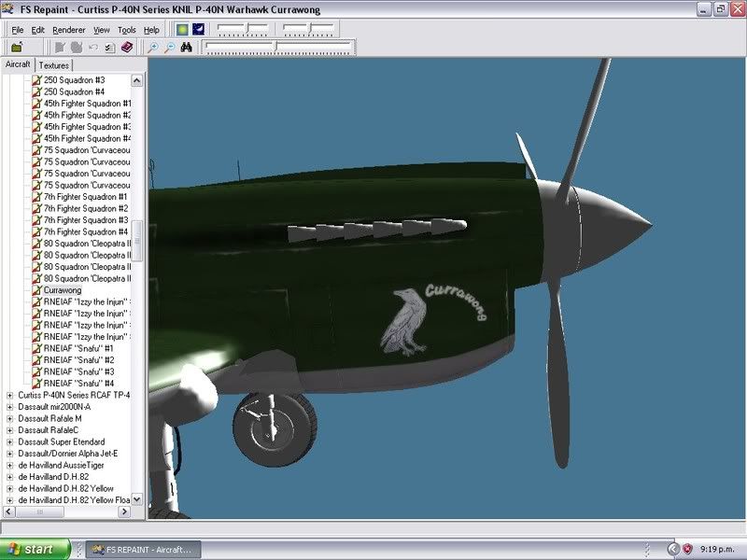Click the checklist options toolbar icon
The height and width of the screenshot is (560, 747).
tap(110, 47)
